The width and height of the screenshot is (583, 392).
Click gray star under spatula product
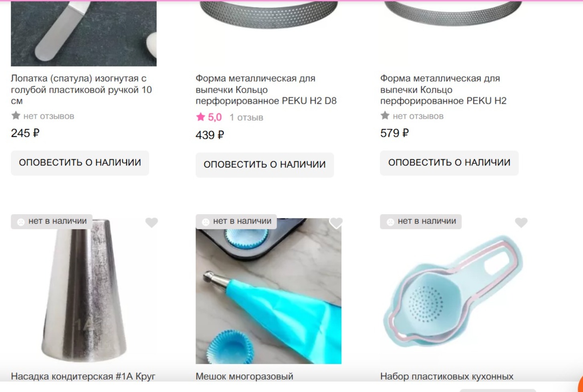[16, 116]
